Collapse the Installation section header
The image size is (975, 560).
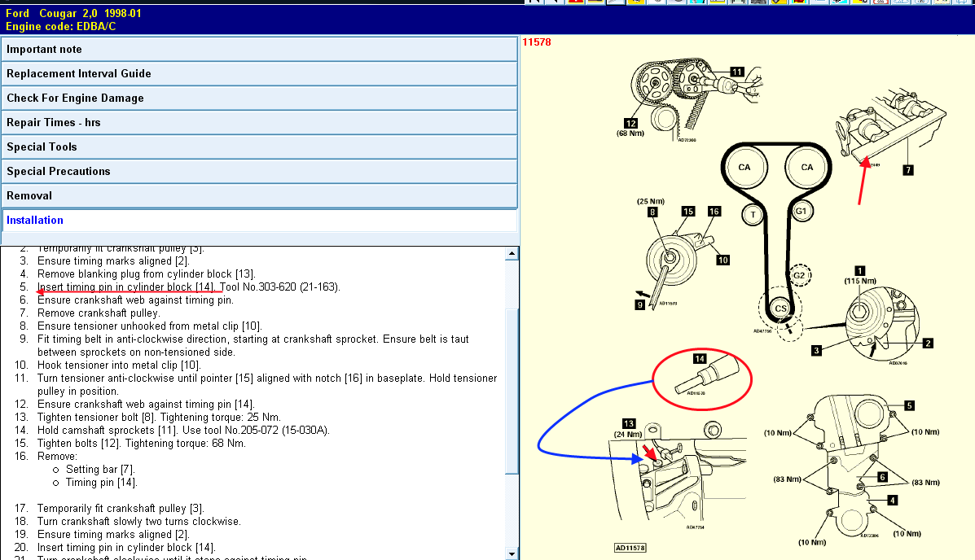point(259,220)
